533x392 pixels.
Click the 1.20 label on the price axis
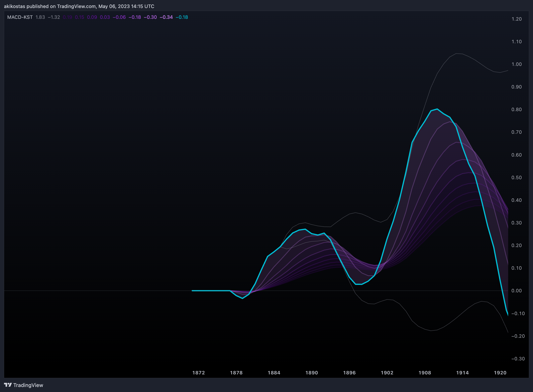(x=517, y=19)
